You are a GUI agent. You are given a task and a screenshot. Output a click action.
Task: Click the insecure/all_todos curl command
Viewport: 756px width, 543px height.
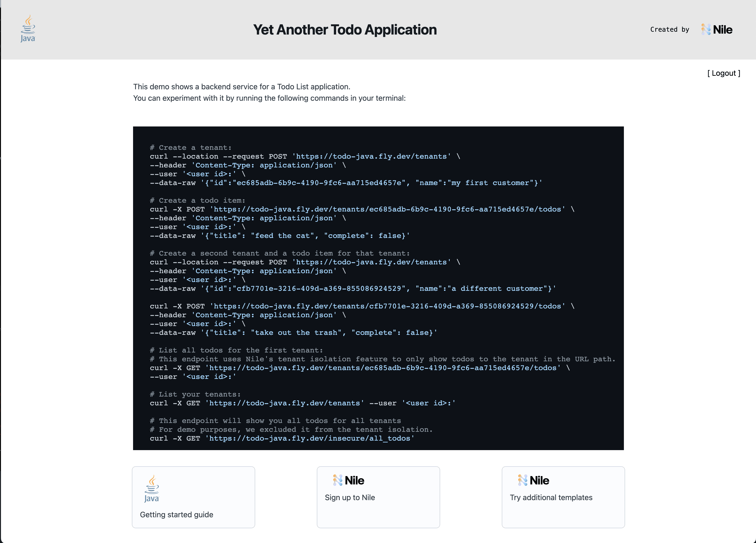pos(282,438)
